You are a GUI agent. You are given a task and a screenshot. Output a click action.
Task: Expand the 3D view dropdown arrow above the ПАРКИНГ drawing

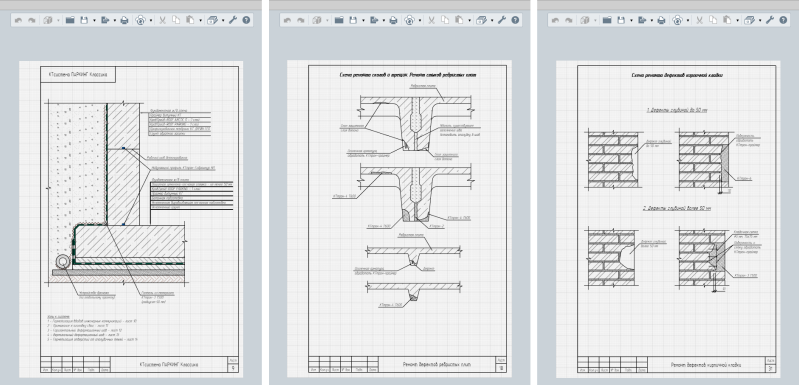(59, 20)
